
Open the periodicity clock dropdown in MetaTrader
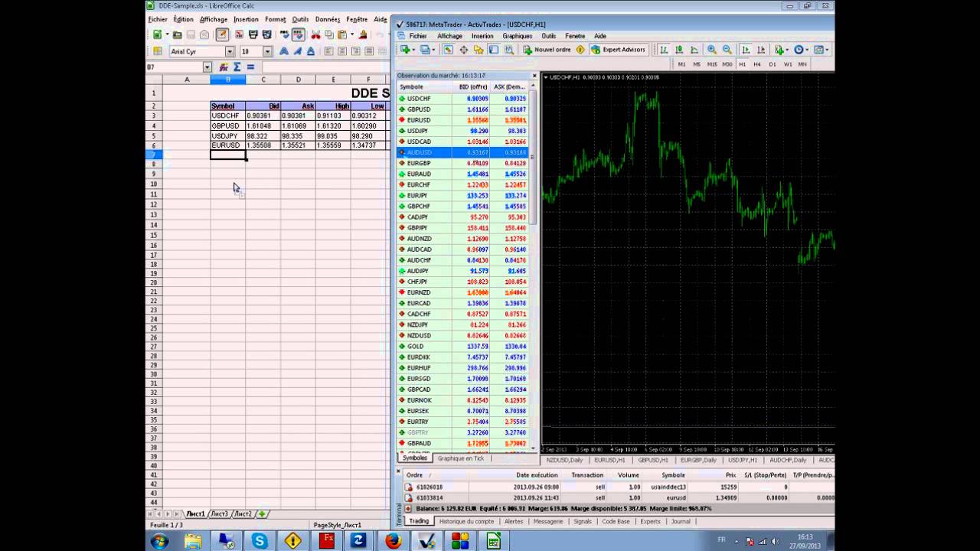tap(801, 50)
